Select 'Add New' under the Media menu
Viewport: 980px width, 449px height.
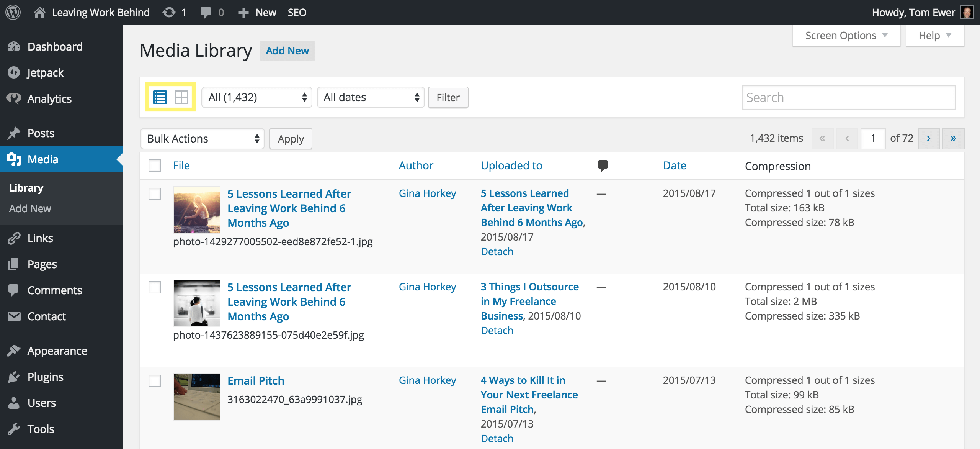[30, 208]
